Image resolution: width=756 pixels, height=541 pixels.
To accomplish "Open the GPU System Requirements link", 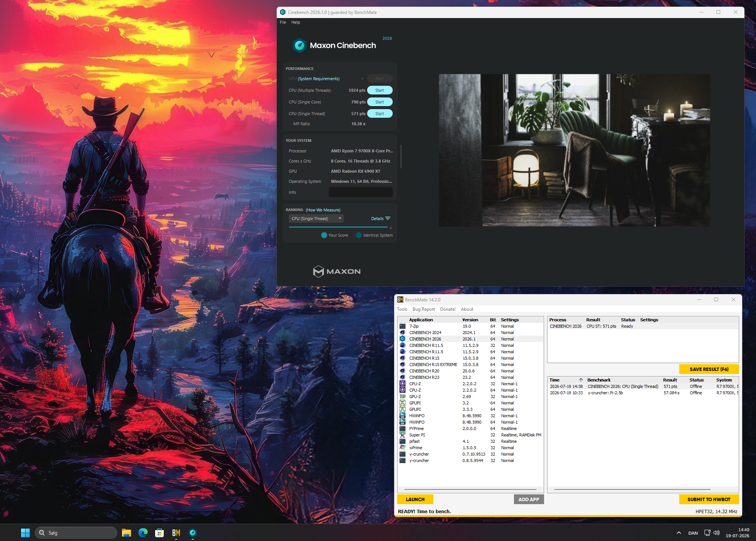I will pos(319,79).
